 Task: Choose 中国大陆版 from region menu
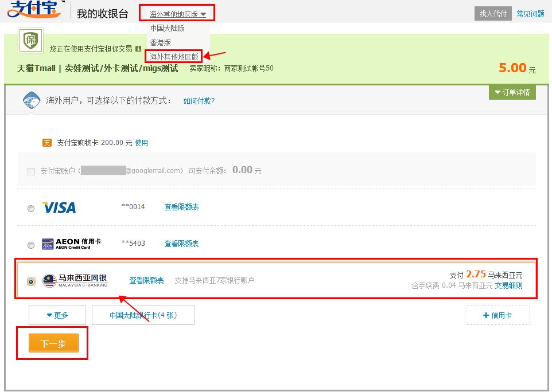point(168,28)
